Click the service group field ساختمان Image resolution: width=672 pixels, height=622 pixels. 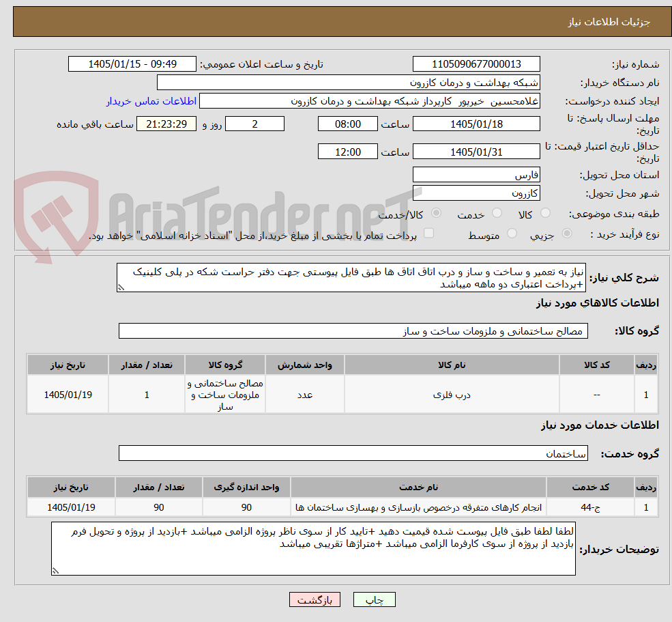click(353, 453)
